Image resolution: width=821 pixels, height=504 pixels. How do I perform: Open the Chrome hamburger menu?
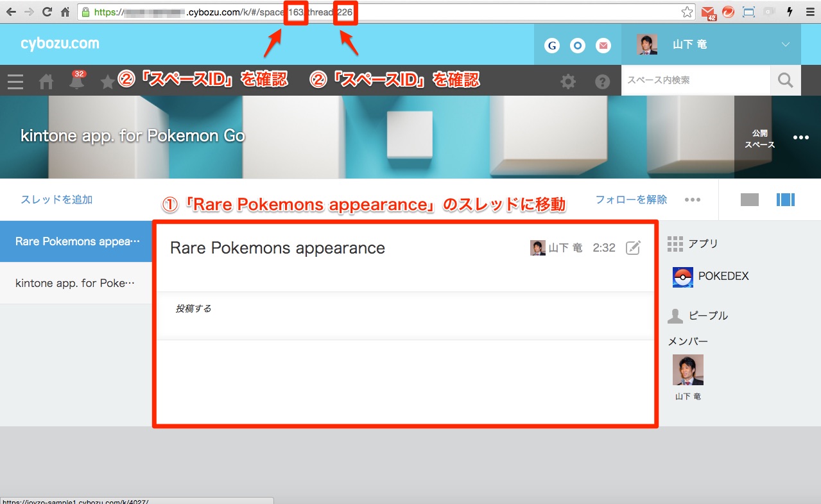[x=809, y=12]
